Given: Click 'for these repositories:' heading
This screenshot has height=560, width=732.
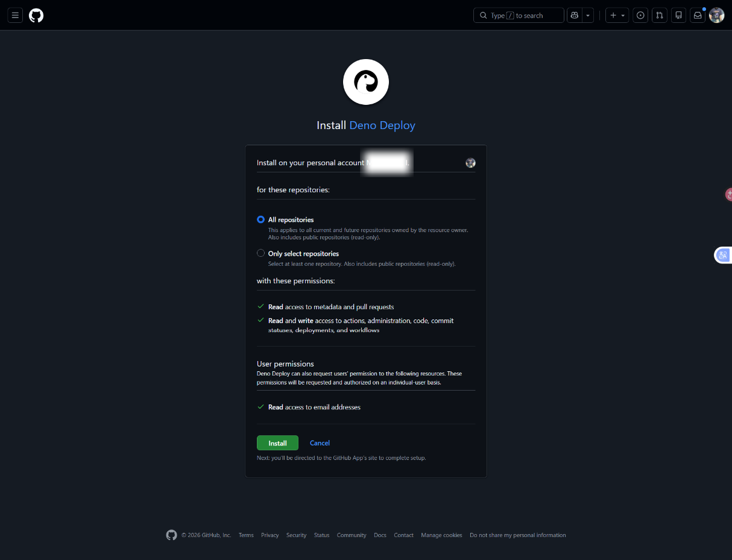Looking at the screenshot, I should (293, 190).
